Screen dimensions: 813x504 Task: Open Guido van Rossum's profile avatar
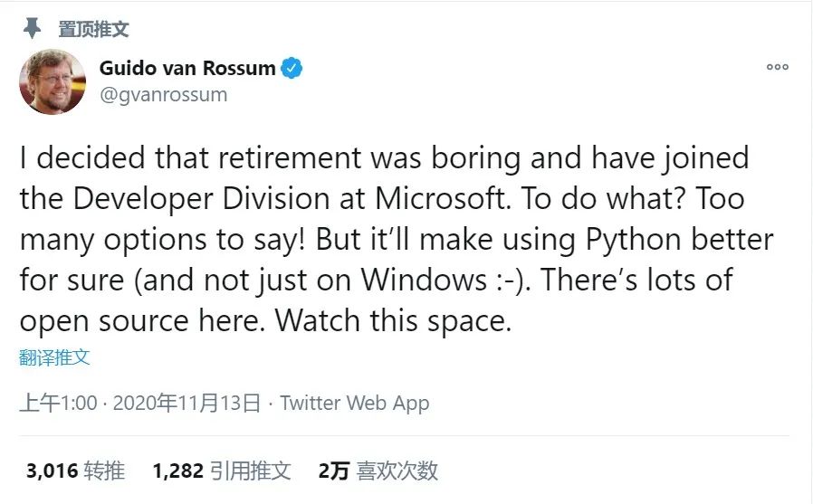coord(53,81)
